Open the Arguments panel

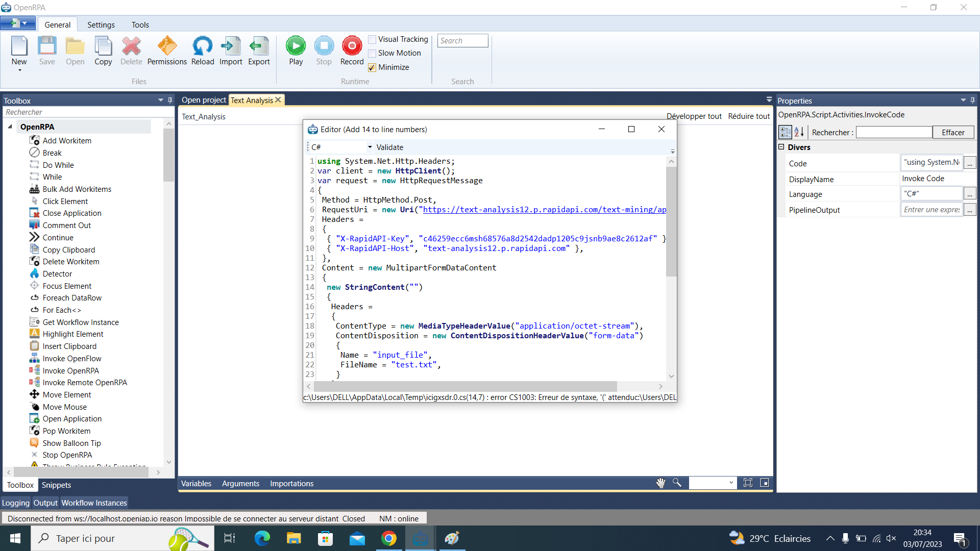[x=240, y=483]
